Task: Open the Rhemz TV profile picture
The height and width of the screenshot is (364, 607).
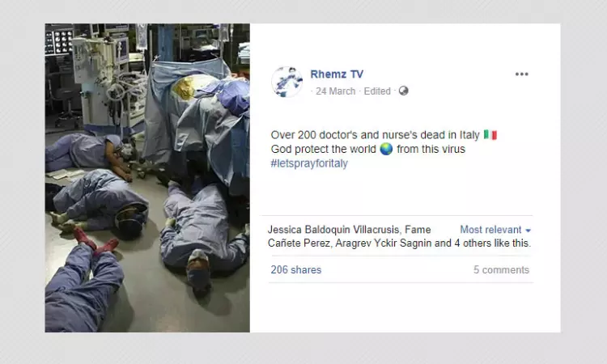Action: [287, 82]
